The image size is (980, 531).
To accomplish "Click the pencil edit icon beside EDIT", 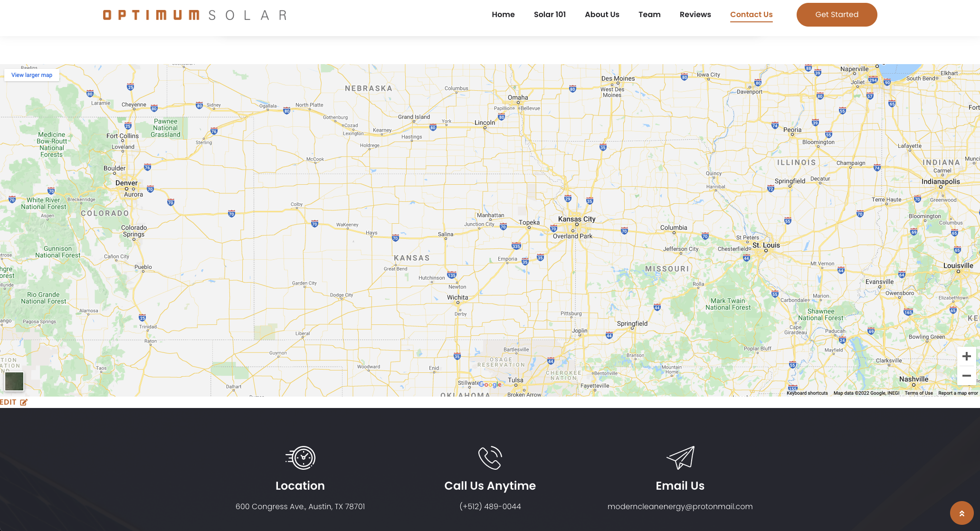I will (24, 402).
